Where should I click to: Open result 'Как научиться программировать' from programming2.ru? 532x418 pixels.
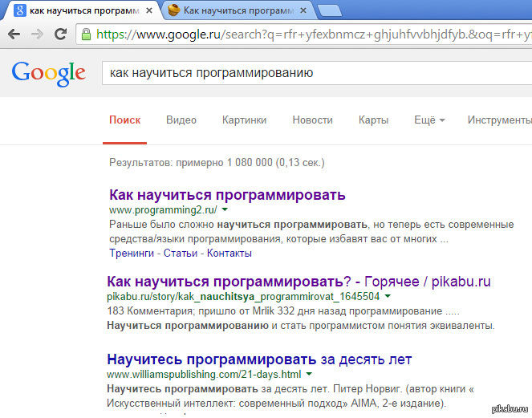point(227,195)
